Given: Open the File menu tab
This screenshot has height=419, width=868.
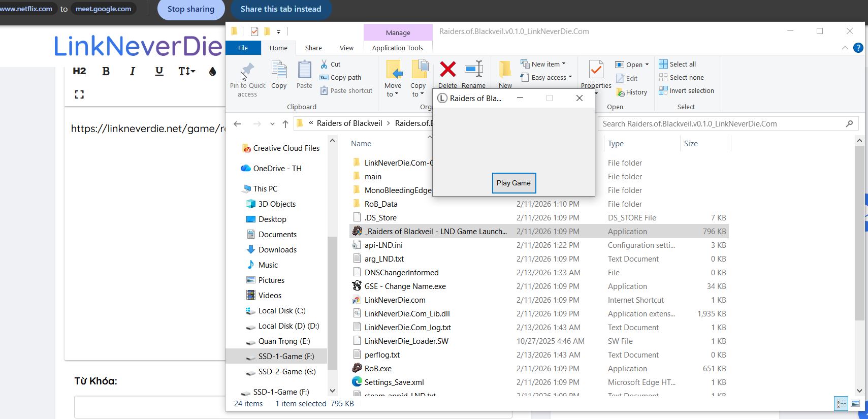Looking at the screenshot, I should click(243, 48).
